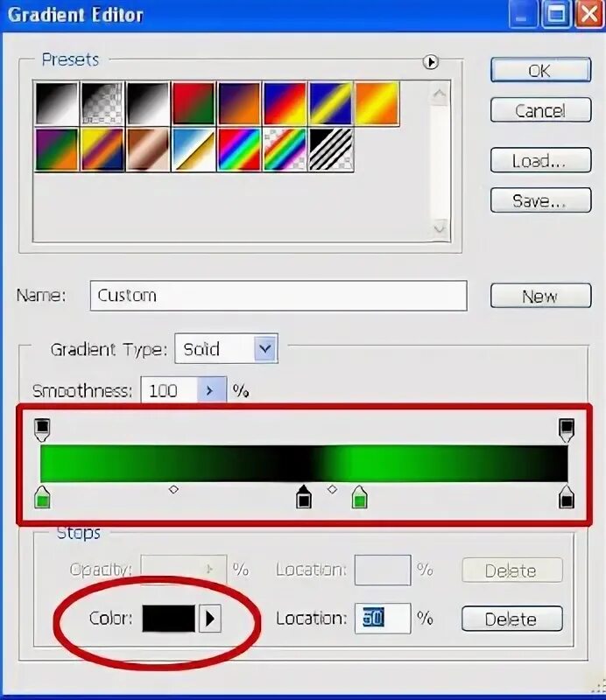This screenshot has height=700, width=606.
Task: Select the right opacity stop above gradient
Action: 567,430
